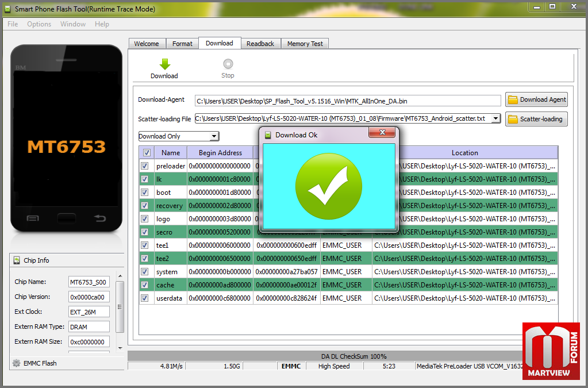Select the Download tab
The width and height of the screenshot is (588, 388).
pos(220,43)
